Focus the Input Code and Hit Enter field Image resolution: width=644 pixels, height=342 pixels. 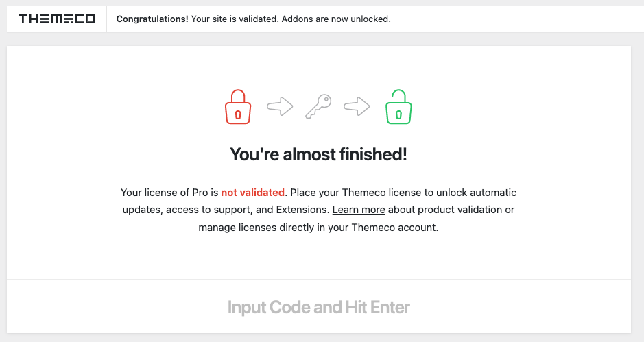tap(318, 307)
